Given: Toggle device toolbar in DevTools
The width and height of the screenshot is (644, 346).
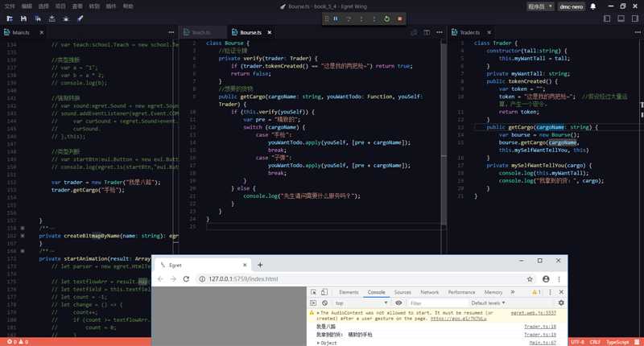Looking at the screenshot, I should (324, 292).
